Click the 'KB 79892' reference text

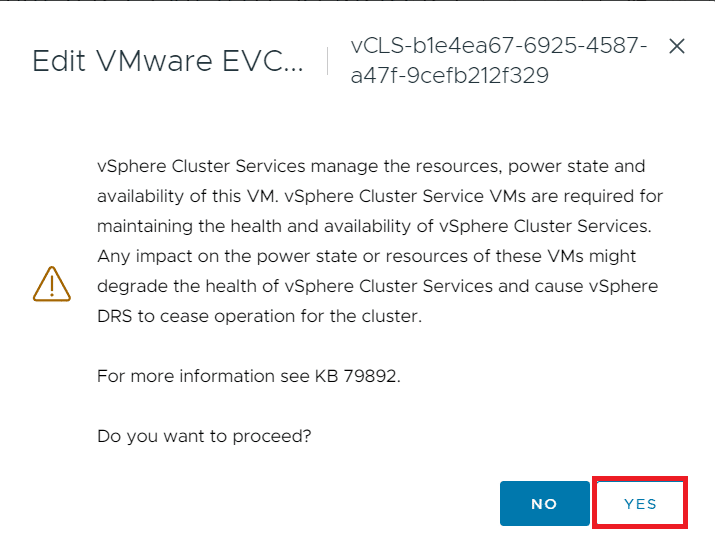(358, 376)
